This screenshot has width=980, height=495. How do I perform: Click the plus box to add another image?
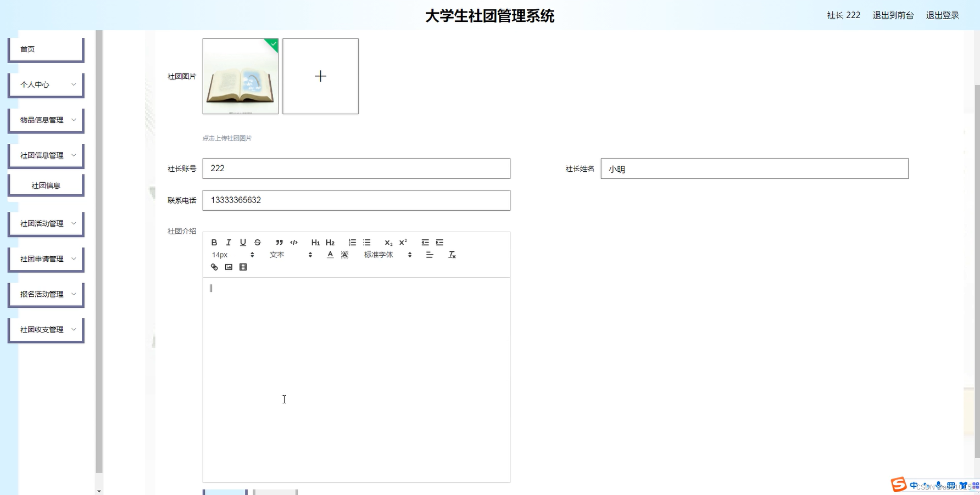point(320,76)
